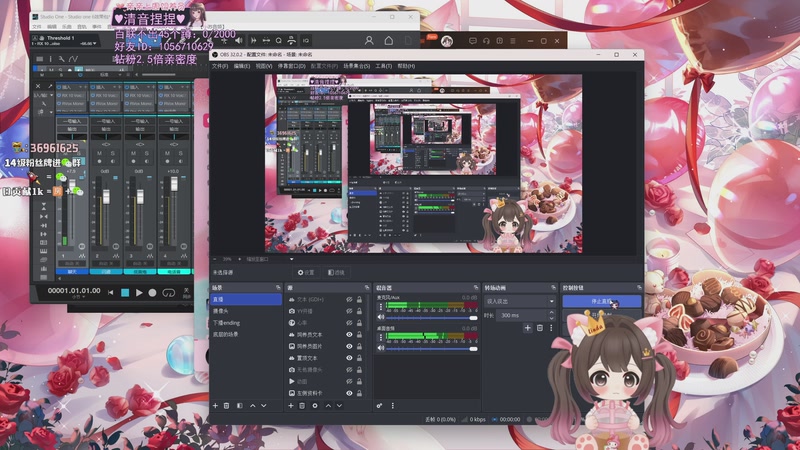The image size is (800, 450).
Task: Open 麦克风/Aux channel three-dot options
Action: 381,307
